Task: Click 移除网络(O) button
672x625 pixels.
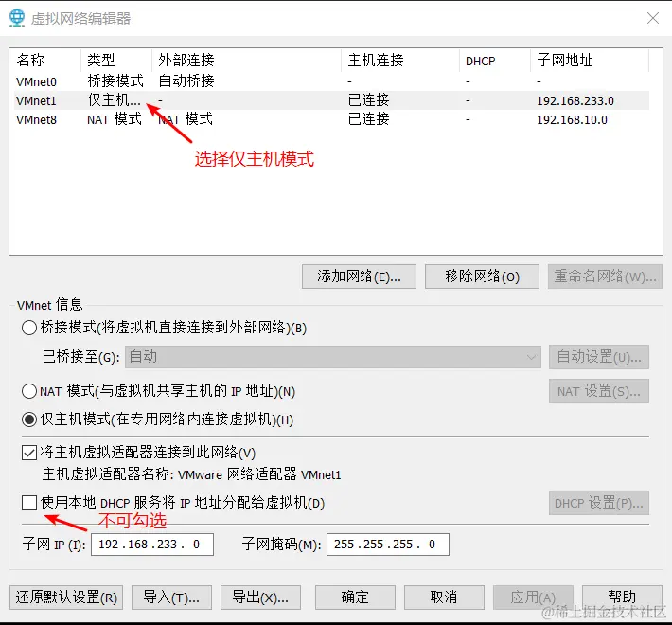Action: (x=482, y=277)
